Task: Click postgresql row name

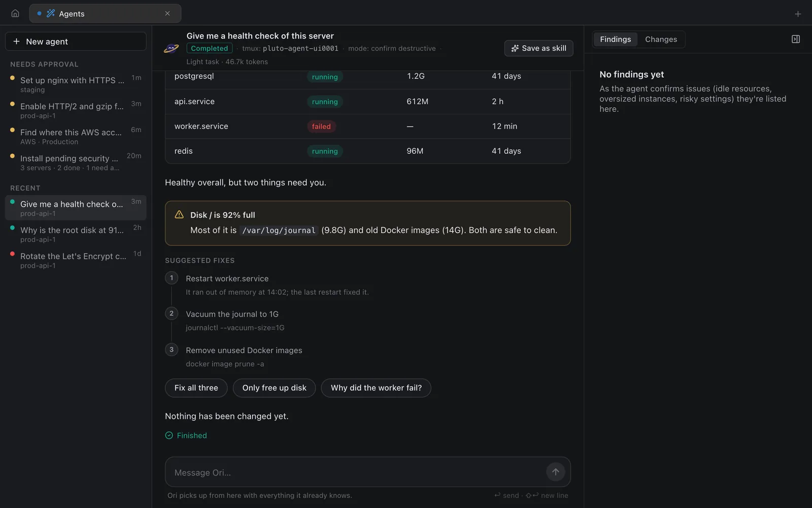Action: pyautogui.click(x=194, y=76)
